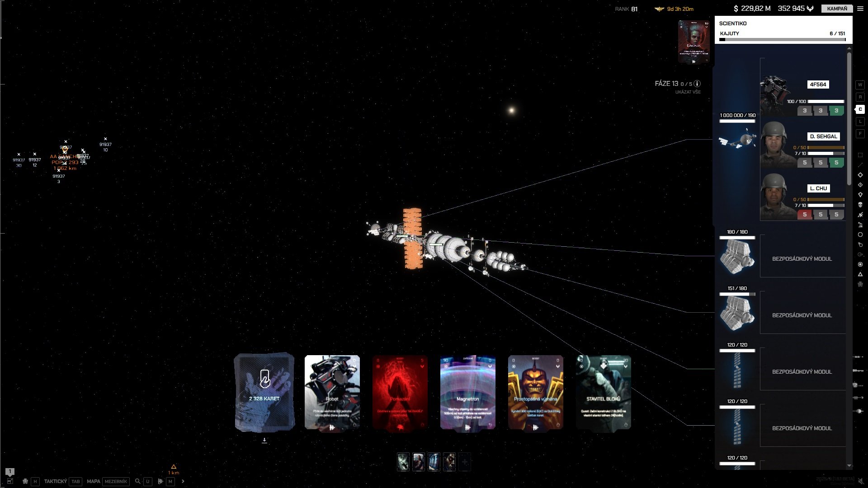Expand bottom toolbar with chevron arrow
868x488 pixels.
pyautogui.click(x=183, y=481)
